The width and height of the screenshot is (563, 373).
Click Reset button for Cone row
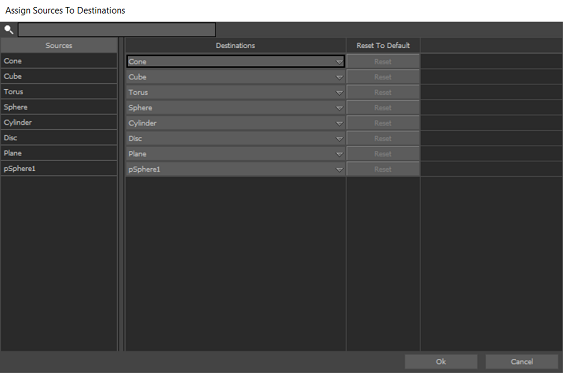(383, 61)
